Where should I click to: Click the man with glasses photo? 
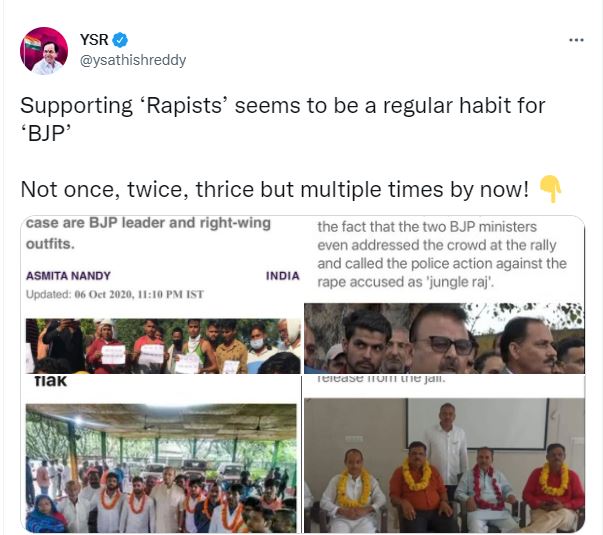(x=444, y=338)
